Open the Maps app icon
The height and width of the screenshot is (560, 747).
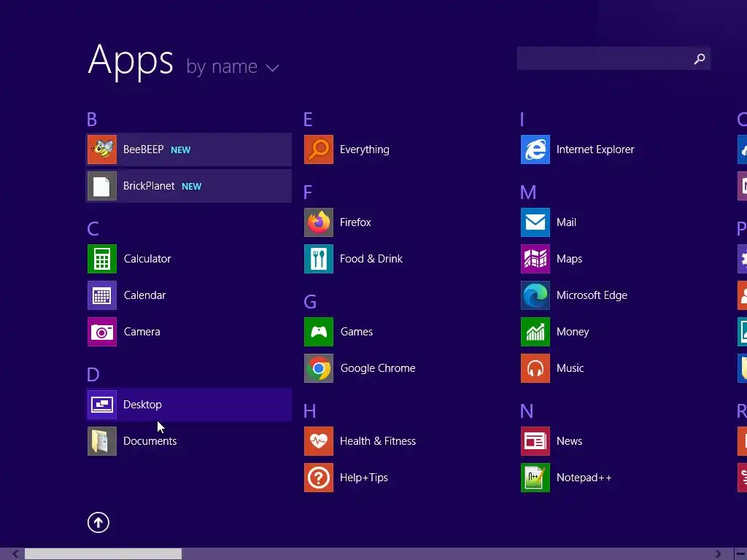click(535, 259)
